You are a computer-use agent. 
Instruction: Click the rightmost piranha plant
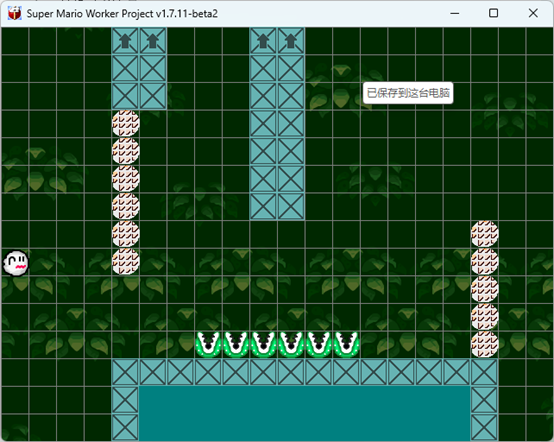[x=346, y=344]
